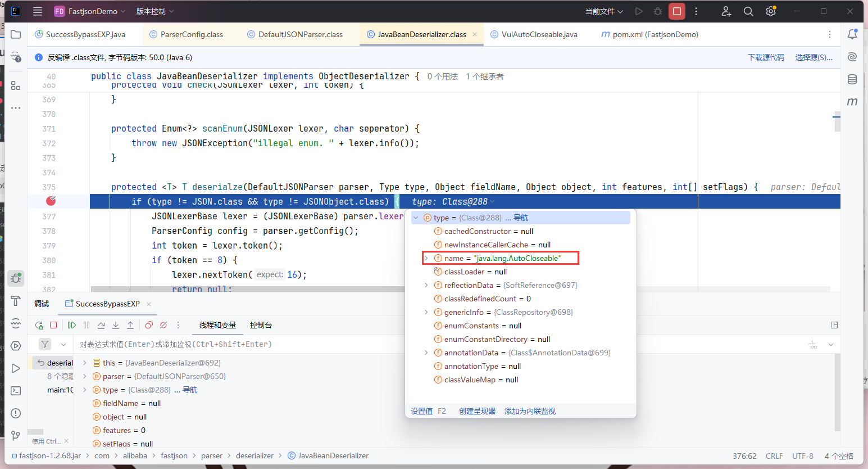
Task: Click the 下载源代码 link
Action: [x=766, y=57]
